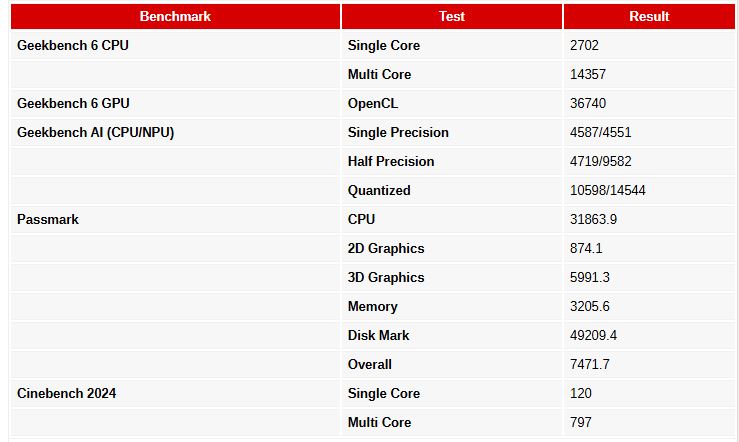
Task: Click the Geekbench AI (CPU/NPU) label
Action: point(95,132)
